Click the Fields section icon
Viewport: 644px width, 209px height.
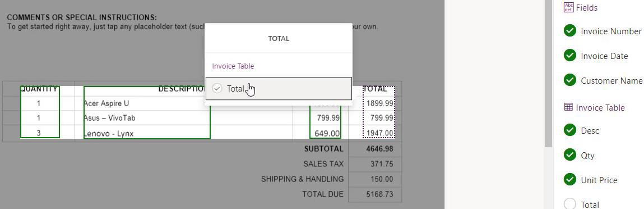coord(568,7)
